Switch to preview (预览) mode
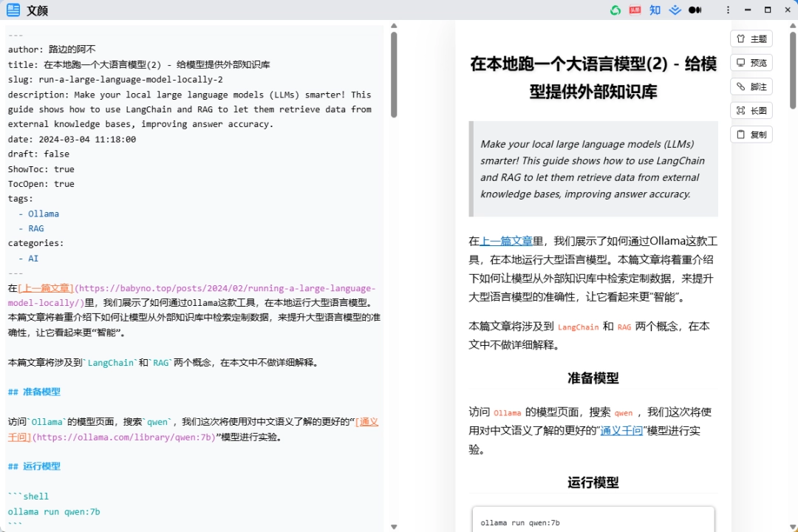Viewport: 798px width, 532px height. (751, 62)
